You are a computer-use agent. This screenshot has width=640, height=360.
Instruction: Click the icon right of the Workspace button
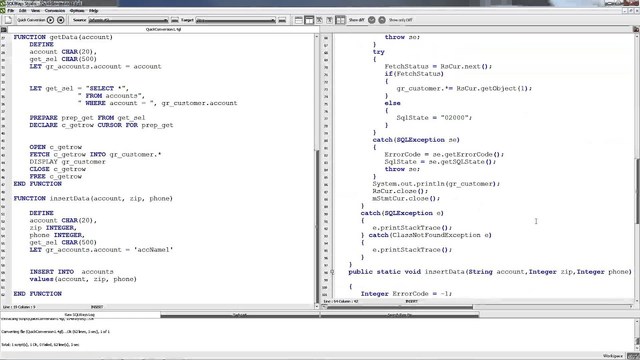point(632,356)
